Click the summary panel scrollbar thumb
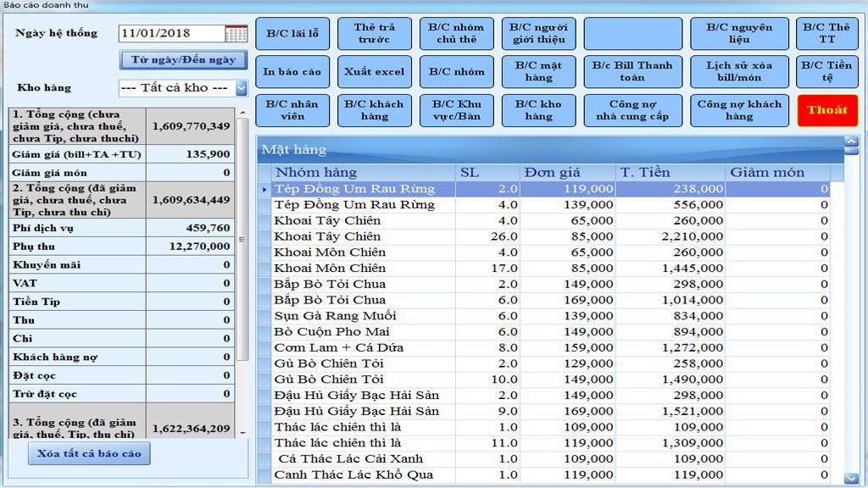868x488 pixels. pos(242,239)
